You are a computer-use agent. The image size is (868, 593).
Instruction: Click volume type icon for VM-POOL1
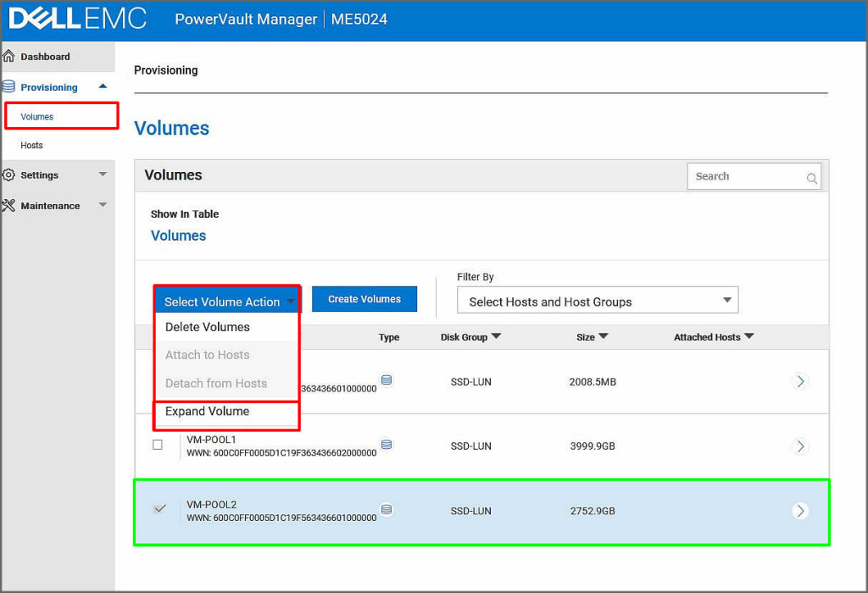pyautogui.click(x=387, y=445)
